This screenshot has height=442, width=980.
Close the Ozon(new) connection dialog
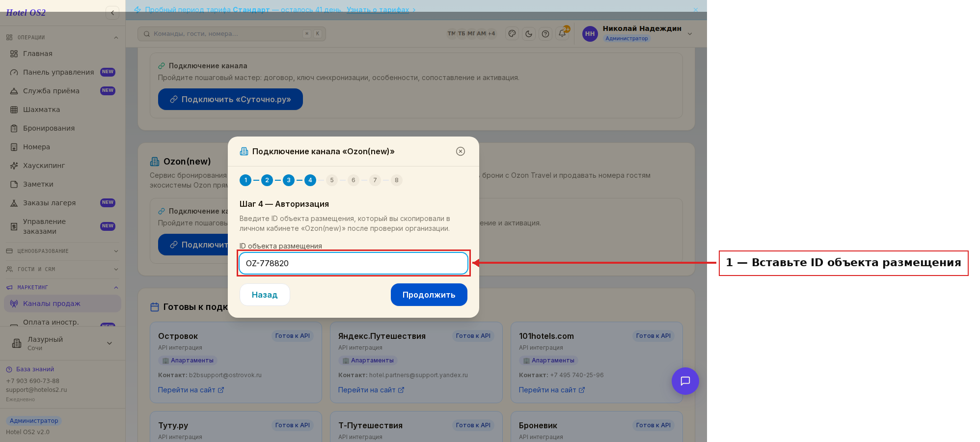click(x=461, y=151)
